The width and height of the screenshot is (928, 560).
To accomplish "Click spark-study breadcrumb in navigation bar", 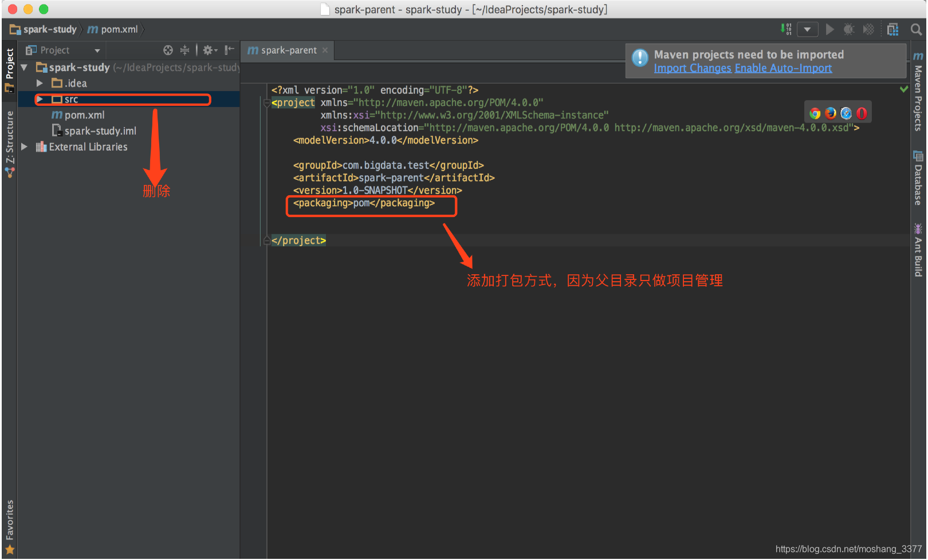I will tap(44, 29).
